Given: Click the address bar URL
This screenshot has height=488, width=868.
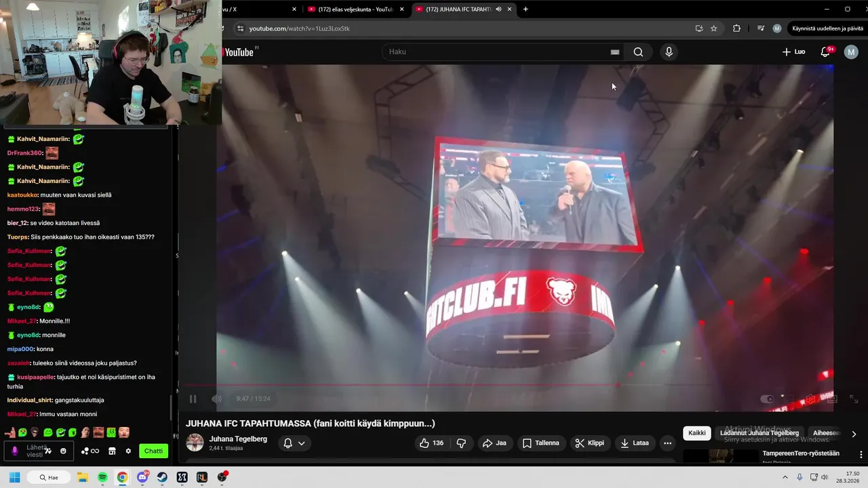Looking at the screenshot, I should pyautogui.click(x=300, y=28).
